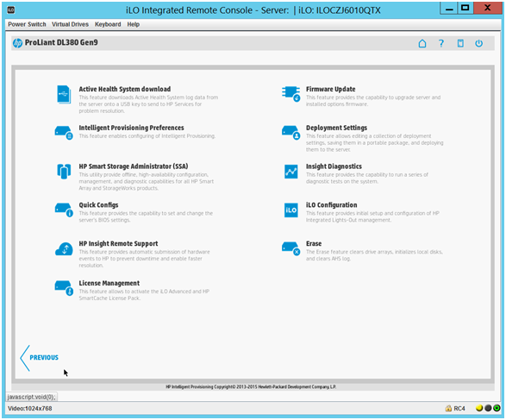This screenshot has height=420, width=506.
Task: Click the iLO console window icon in titlebar
Action: [x=11, y=10]
